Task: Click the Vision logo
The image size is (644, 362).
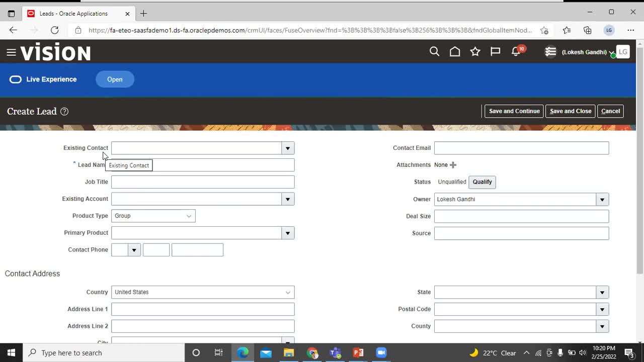Action: [55, 52]
